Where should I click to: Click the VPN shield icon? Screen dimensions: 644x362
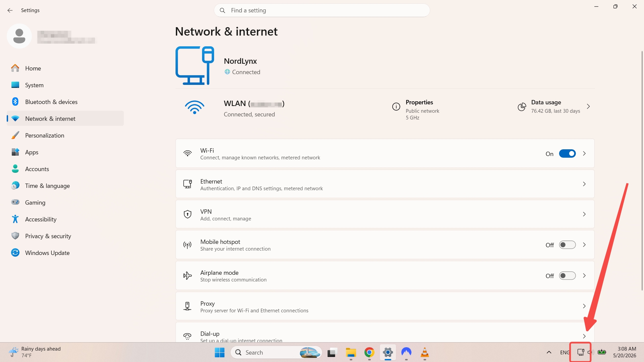coord(188,214)
